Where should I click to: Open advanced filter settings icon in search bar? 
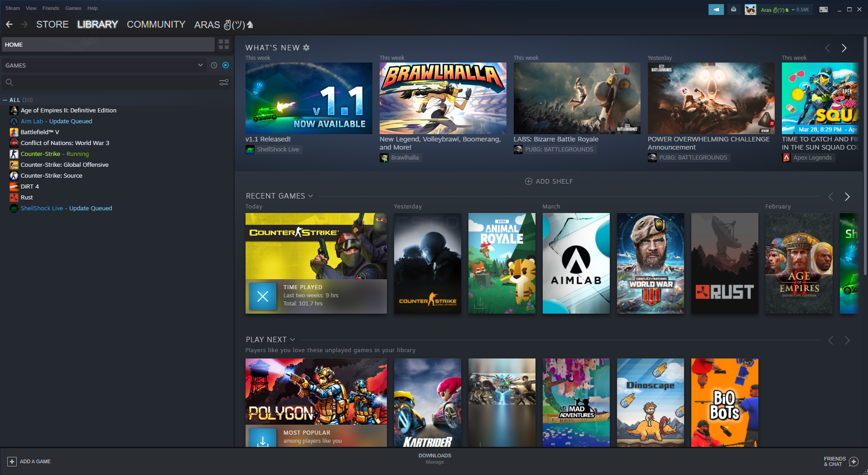tap(224, 82)
